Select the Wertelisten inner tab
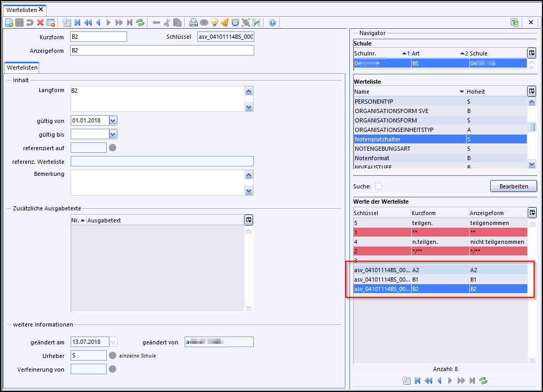 (x=21, y=68)
